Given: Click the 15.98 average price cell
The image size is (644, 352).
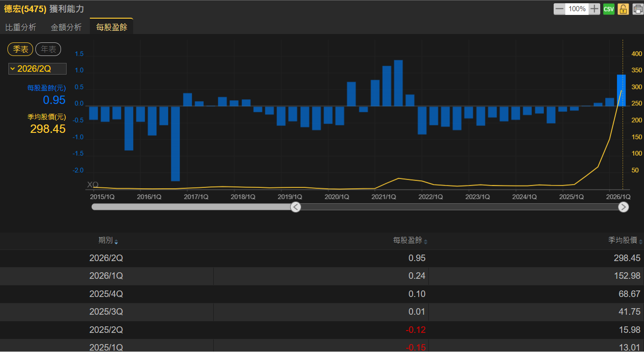Looking at the screenshot, I should click(x=630, y=330).
